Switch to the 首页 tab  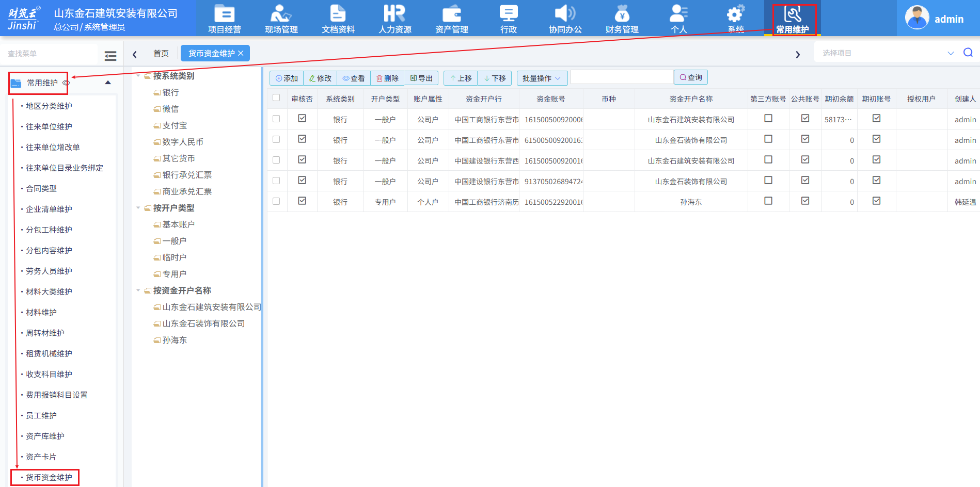pyautogui.click(x=161, y=53)
